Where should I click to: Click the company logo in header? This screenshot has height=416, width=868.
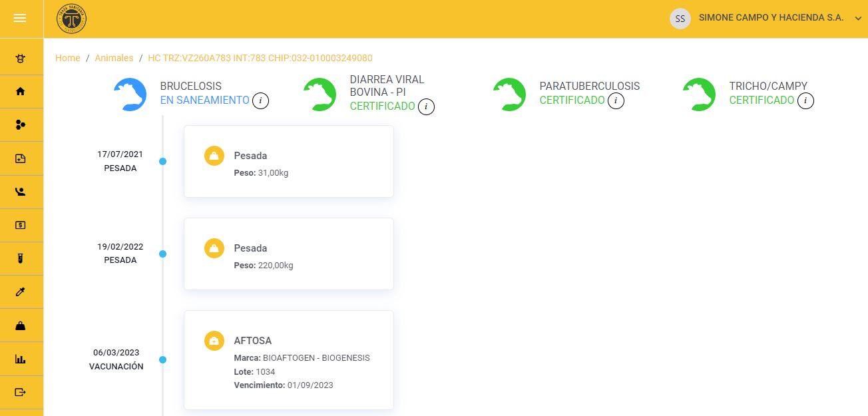coord(71,19)
